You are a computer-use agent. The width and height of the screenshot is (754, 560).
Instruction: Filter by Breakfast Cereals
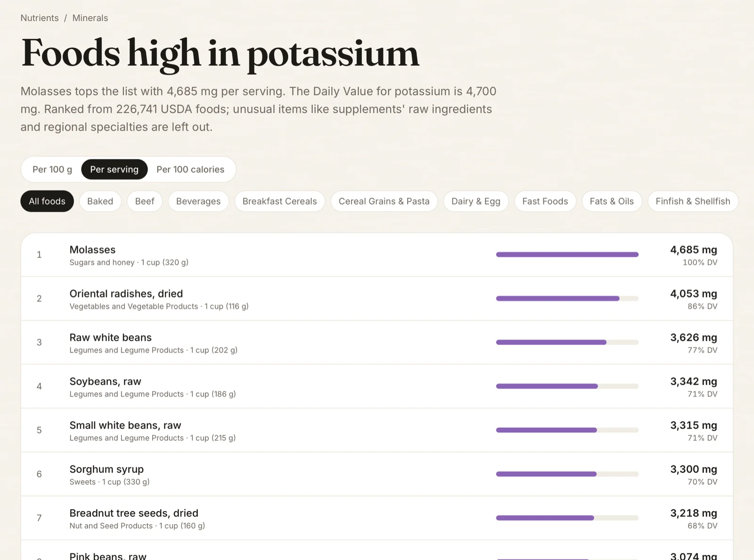280,201
